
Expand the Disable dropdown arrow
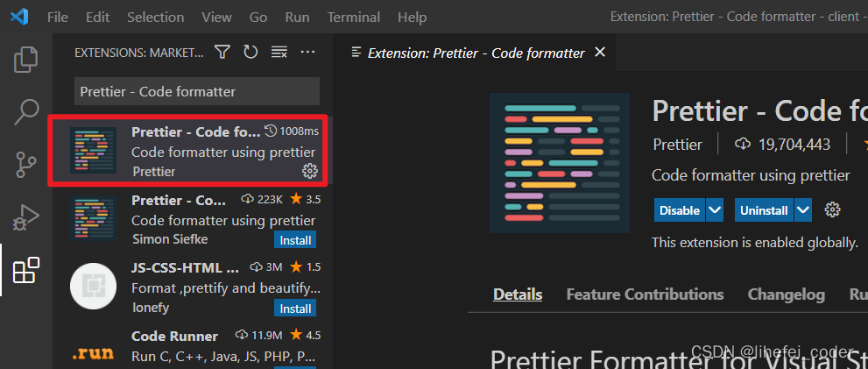[x=715, y=210]
